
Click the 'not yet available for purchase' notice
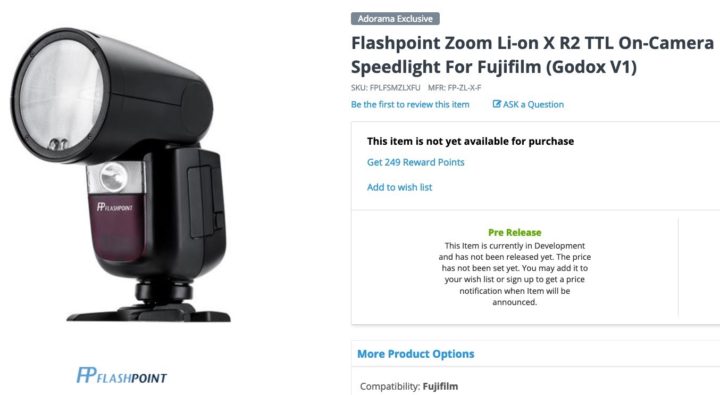tap(470, 141)
